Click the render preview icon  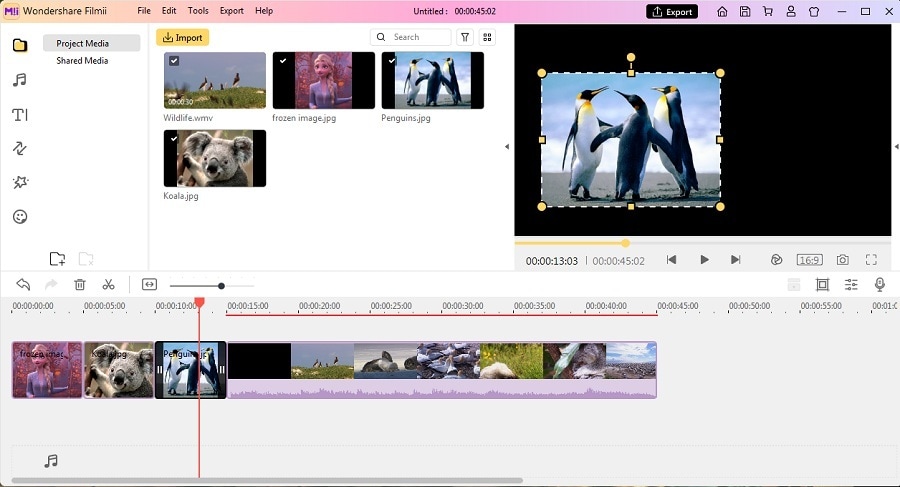(x=777, y=260)
